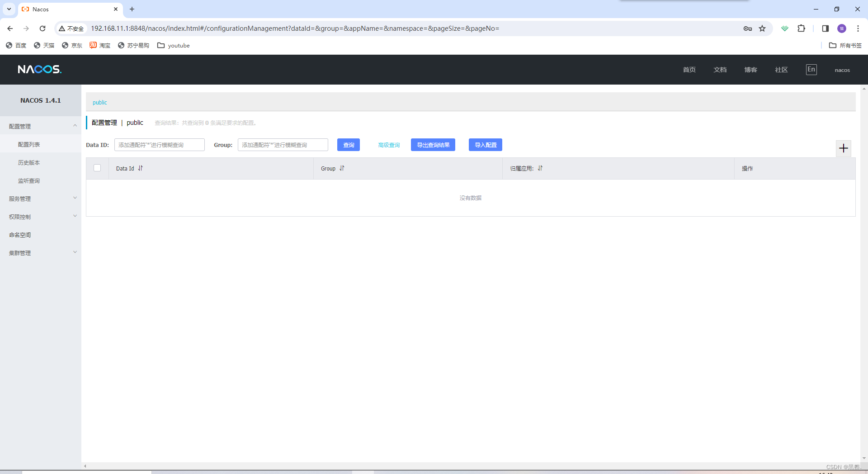Switch language with En icon

point(811,69)
